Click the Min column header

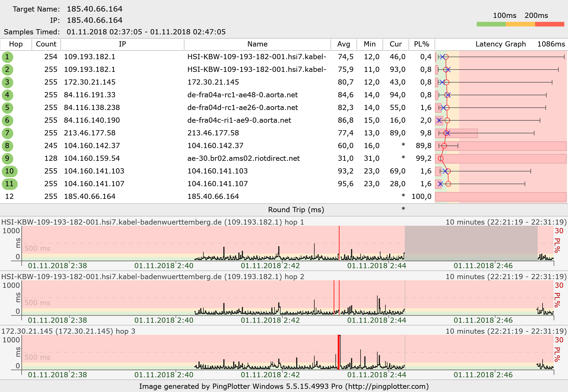[x=370, y=44]
